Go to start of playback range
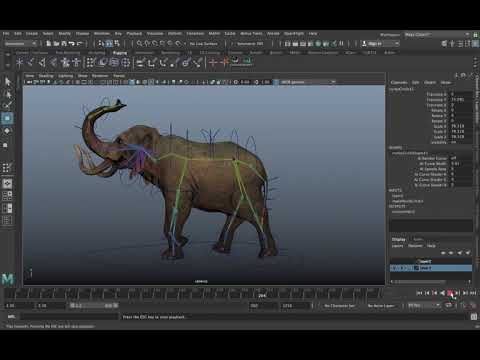Screen dimensions: 480x360 click(x=419, y=293)
